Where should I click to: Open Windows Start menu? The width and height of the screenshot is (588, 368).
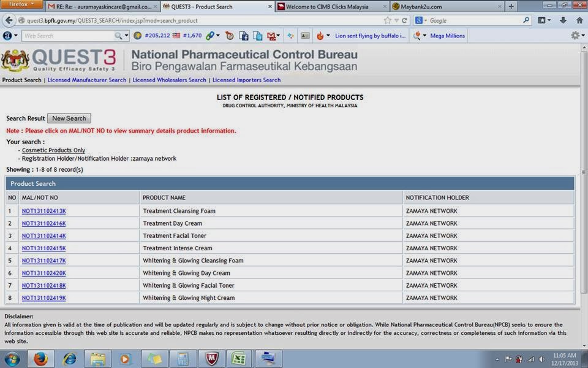(x=12, y=359)
